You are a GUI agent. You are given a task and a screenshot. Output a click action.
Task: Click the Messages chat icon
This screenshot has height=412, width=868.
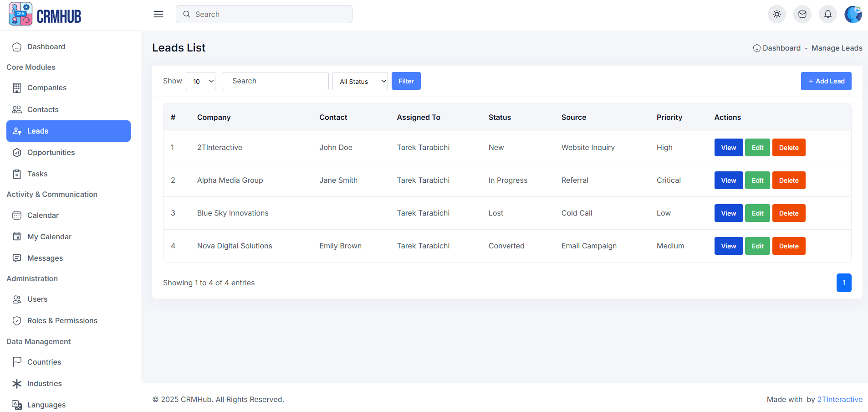17,258
